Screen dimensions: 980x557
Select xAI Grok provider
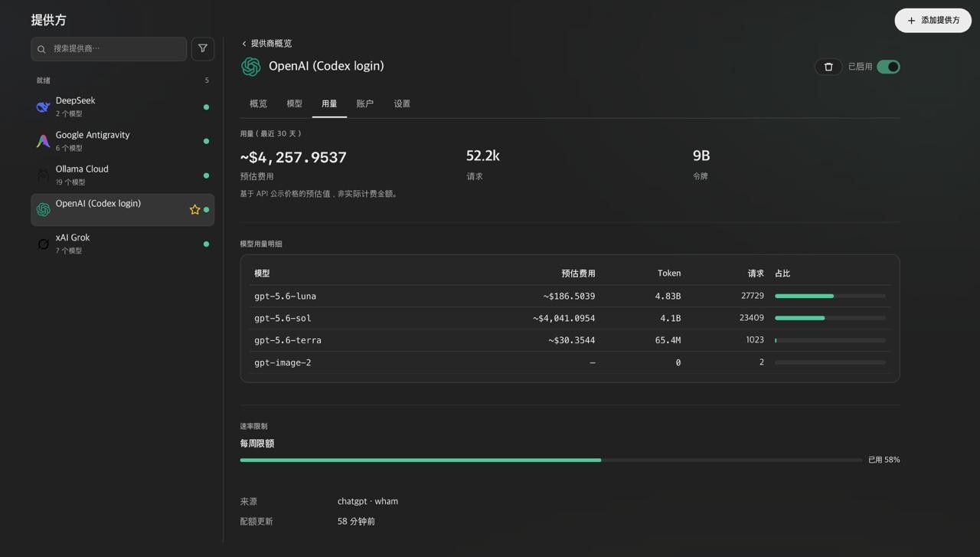tap(122, 244)
